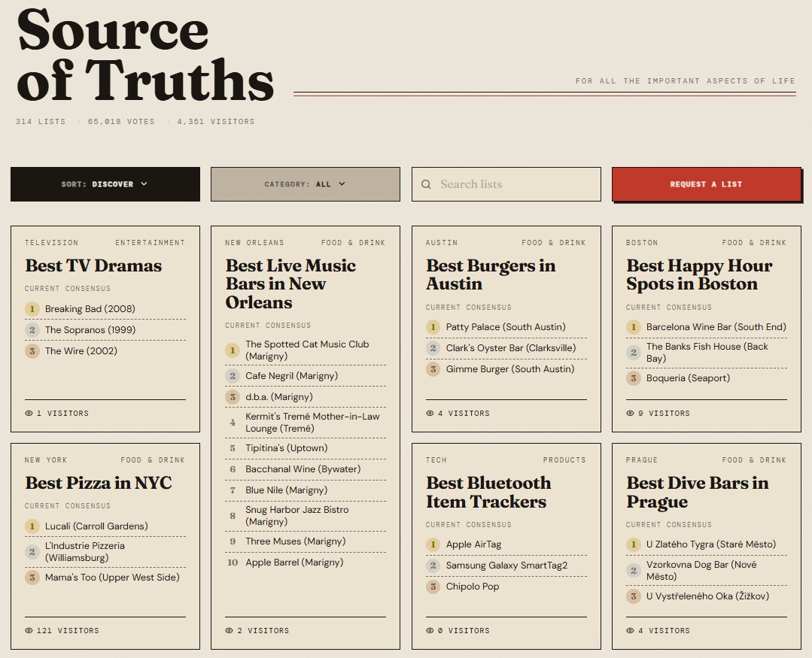Click the eye icon on Best TV Dramas card
Image resolution: width=812 pixels, height=658 pixels.
pyautogui.click(x=29, y=414)
